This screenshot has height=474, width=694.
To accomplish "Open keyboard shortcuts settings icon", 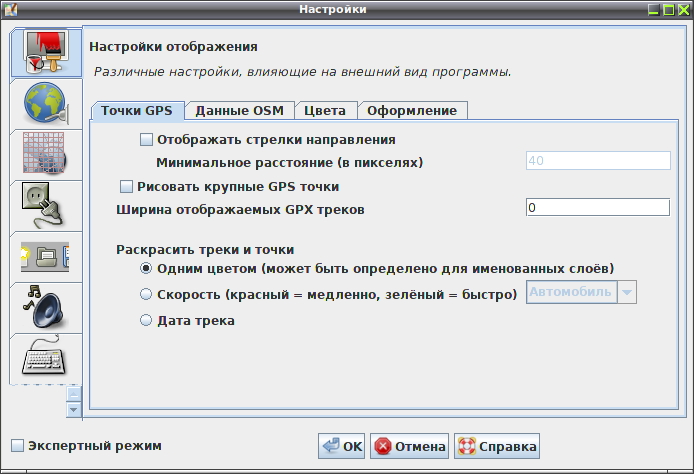I will (46, 358).
